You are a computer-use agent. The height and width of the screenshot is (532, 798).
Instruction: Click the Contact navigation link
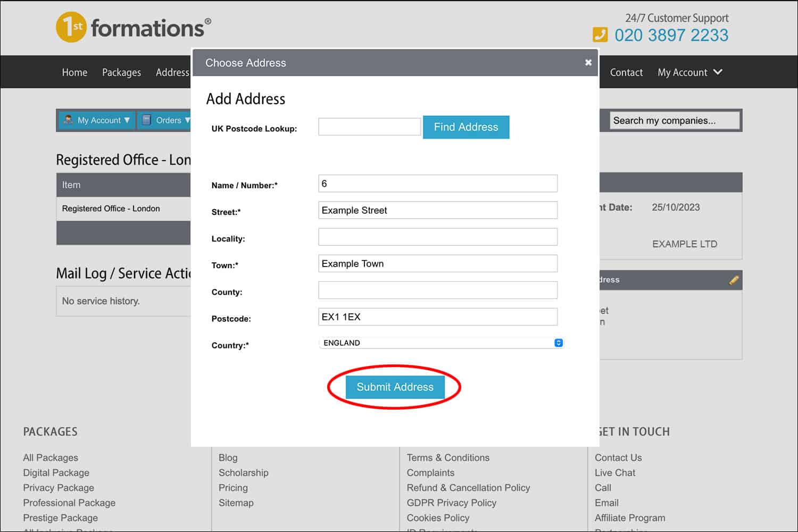point(626,72)
